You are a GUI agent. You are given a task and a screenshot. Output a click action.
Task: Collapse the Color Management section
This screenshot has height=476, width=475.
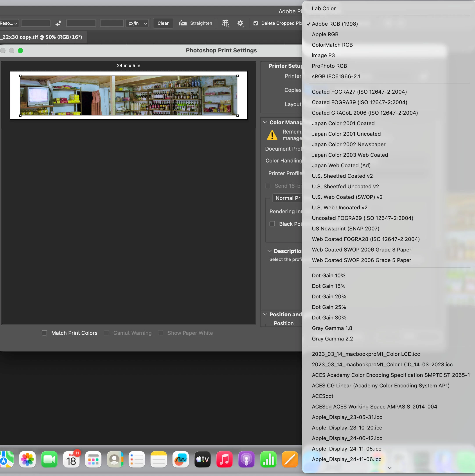(x=265, y=122)
